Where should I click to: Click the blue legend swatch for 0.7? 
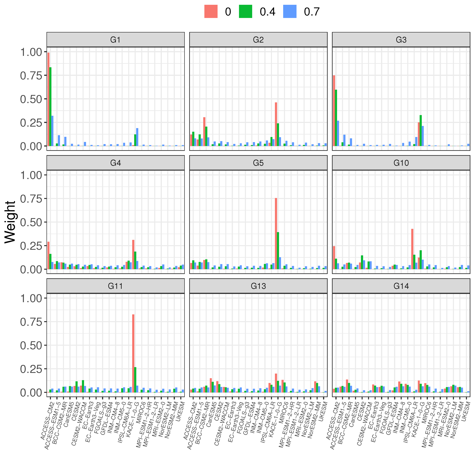click(x=290, y=11)
